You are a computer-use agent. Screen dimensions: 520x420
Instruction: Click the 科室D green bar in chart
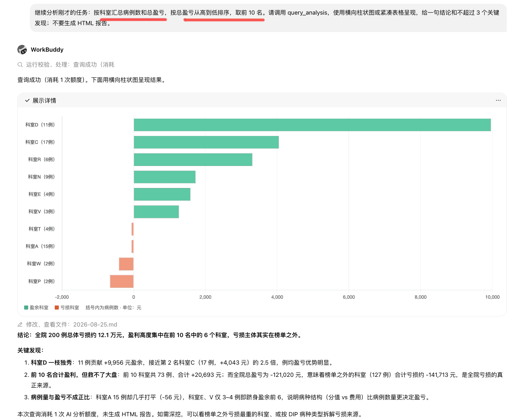click(x=312, y=125)
